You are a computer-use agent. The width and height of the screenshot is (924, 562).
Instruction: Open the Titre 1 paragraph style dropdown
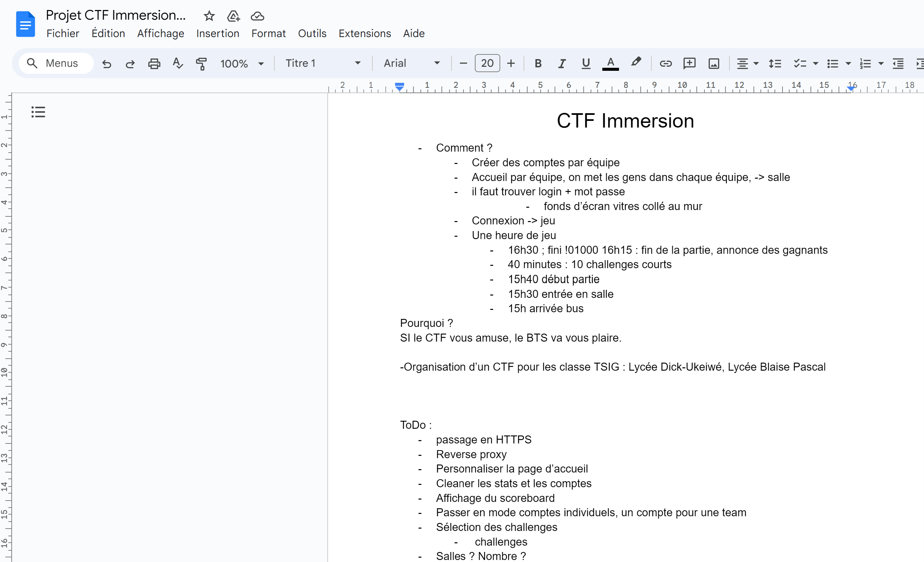(322, 63)
